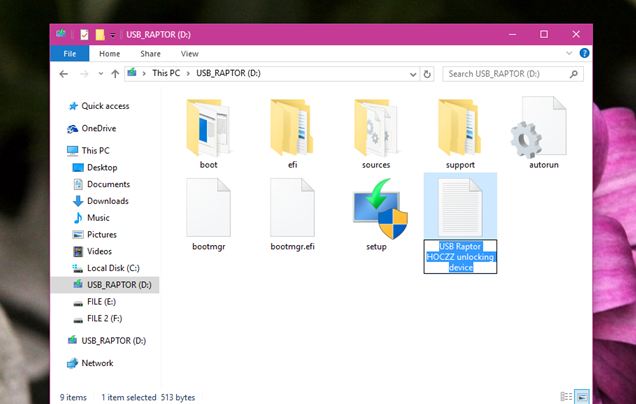Open the address bar history dropdown
Image resolution: width=636 pixels, height=404 pixels.
413,74
